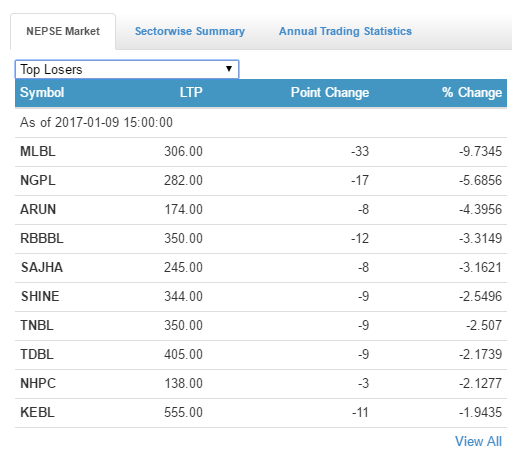
Task: Click the -2.507 percent change value
Action: 484,325
